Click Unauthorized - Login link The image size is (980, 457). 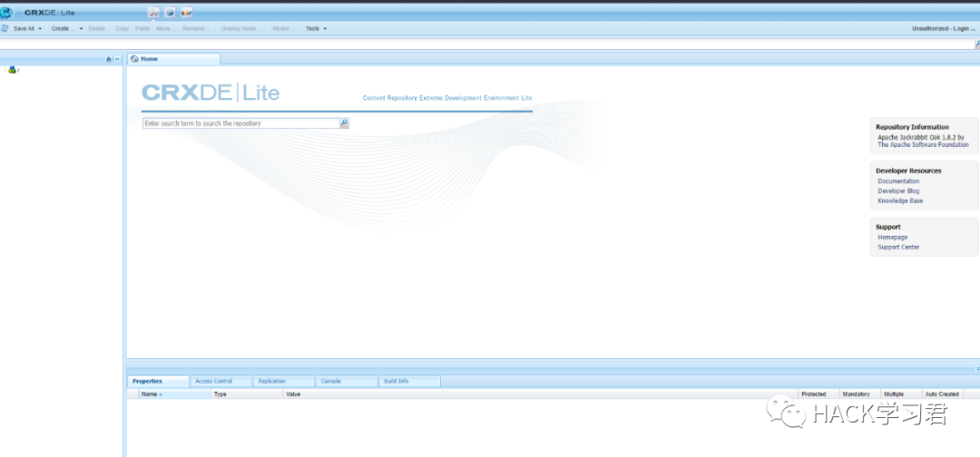[x=943, y=29]
